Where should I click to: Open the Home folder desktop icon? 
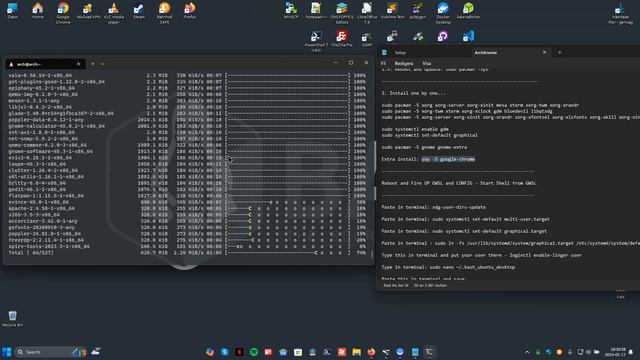[38, 11]
